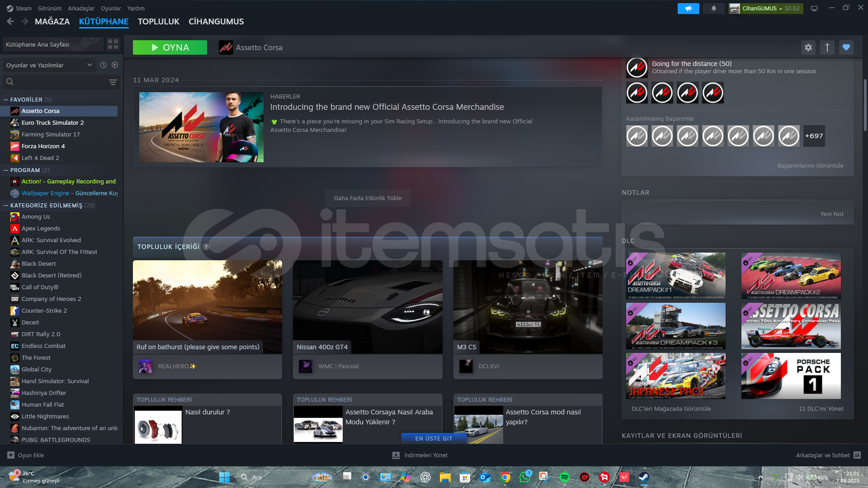Viewport: 868px width, 488px height.
Task: Toggle the favorite heart icon
Action: tap(846, 47)
